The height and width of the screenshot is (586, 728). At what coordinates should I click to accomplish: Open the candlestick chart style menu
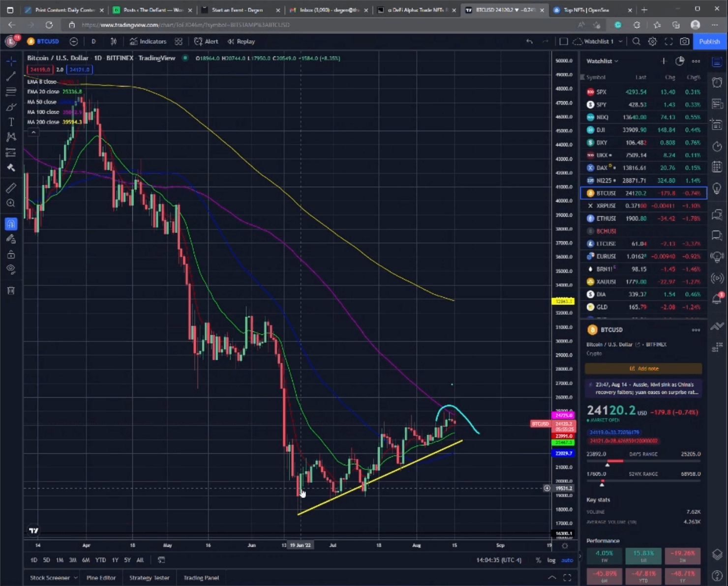tap(114, 41)
